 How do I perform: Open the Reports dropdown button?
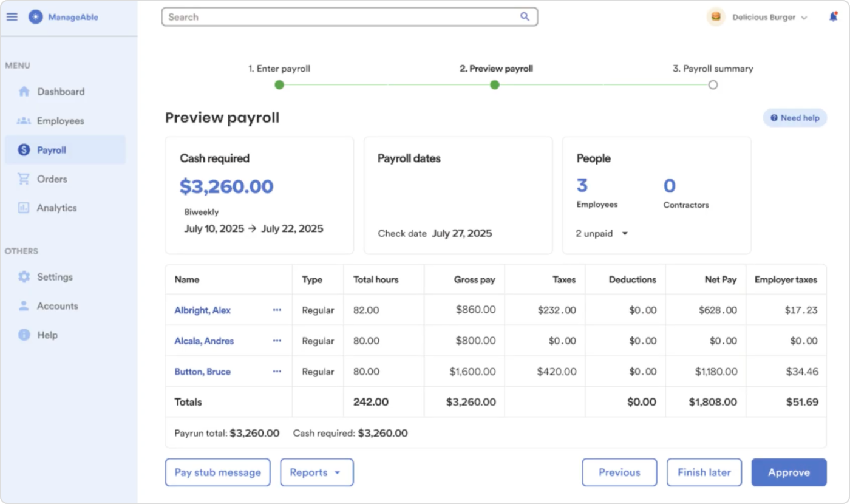(316, 472)
